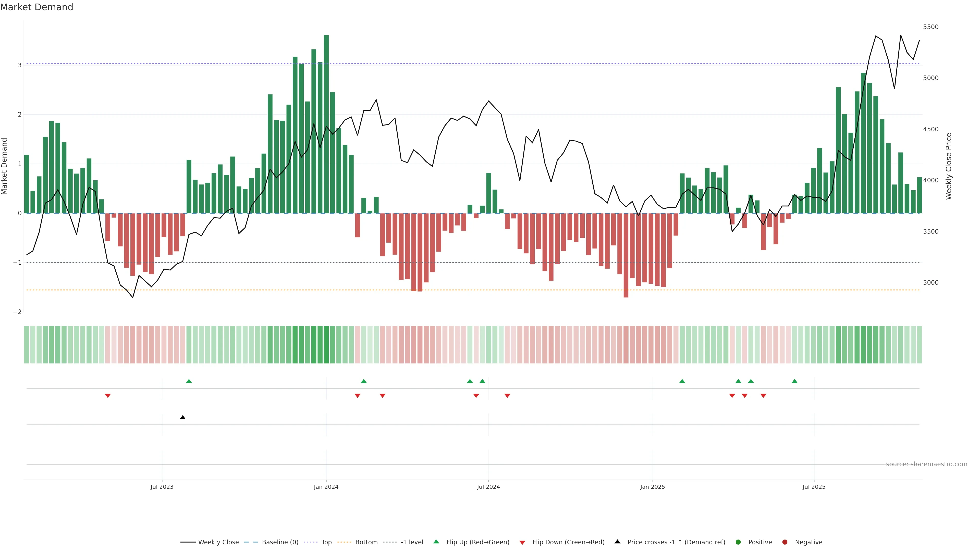Screen dimensions: 980x551
Task: Click the green Positive legend circle
Action: point(738,542)
